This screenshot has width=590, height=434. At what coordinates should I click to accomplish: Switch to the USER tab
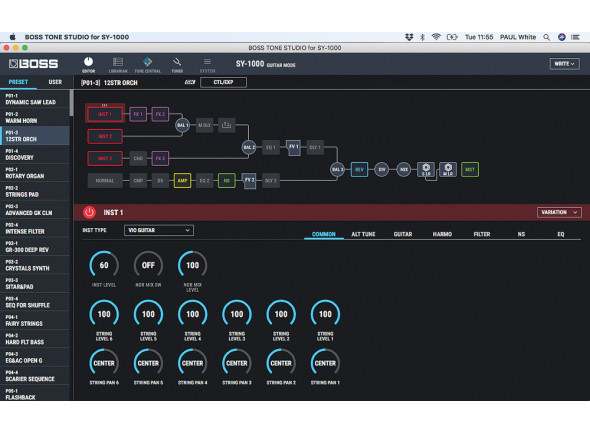pyautogui.click(x=55, y=82)
